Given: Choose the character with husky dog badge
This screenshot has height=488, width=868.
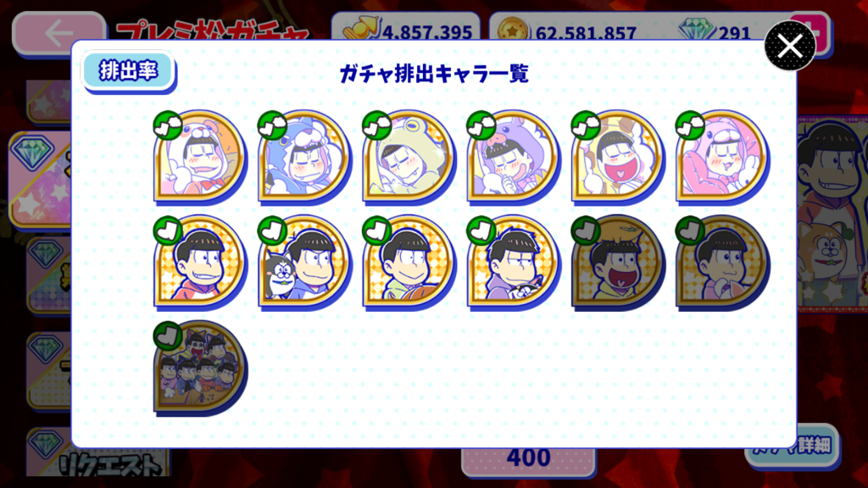Looking at the screenshot, I should (x=305, y=263).
